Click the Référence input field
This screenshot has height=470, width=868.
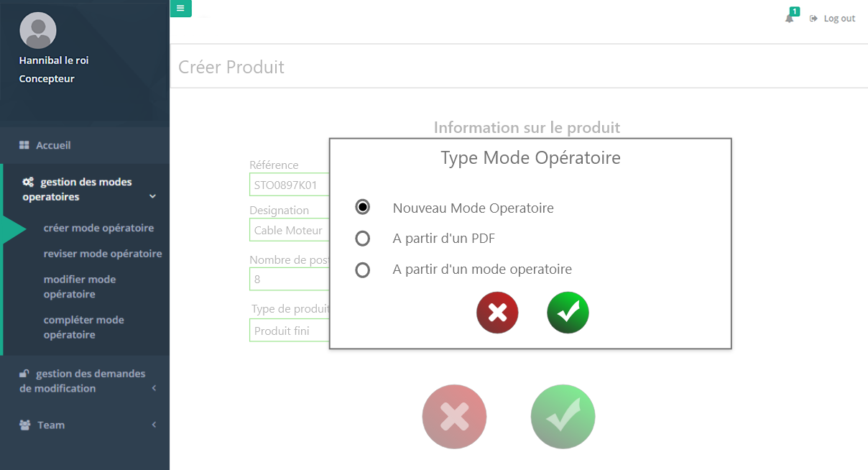290,184
